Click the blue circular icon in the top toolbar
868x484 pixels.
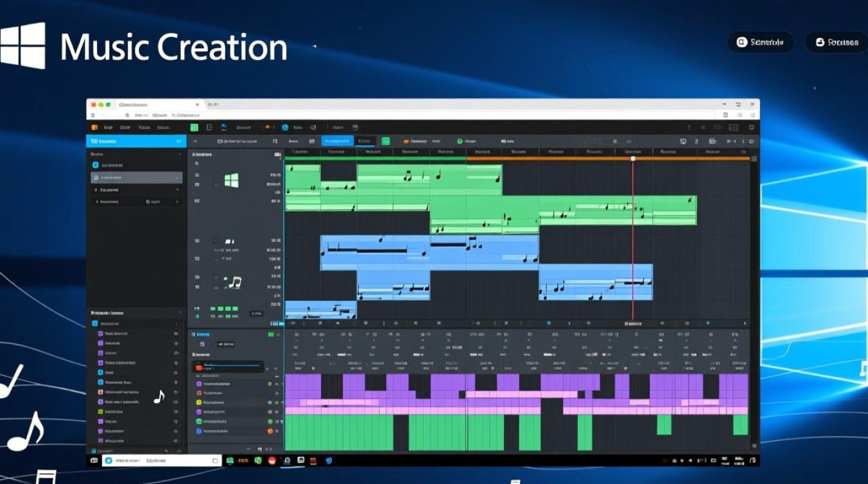(285, 128)
